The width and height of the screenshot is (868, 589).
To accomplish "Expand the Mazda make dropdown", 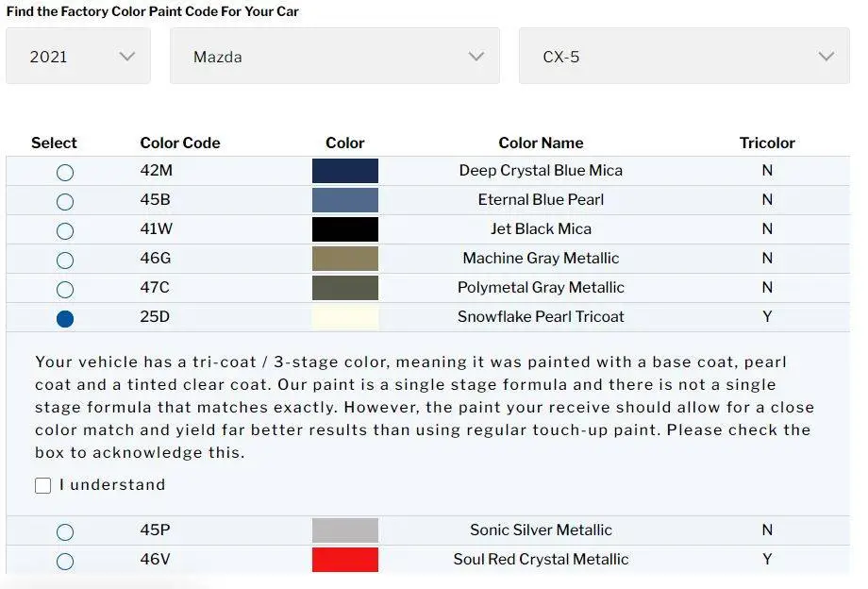I will [335, 57].
